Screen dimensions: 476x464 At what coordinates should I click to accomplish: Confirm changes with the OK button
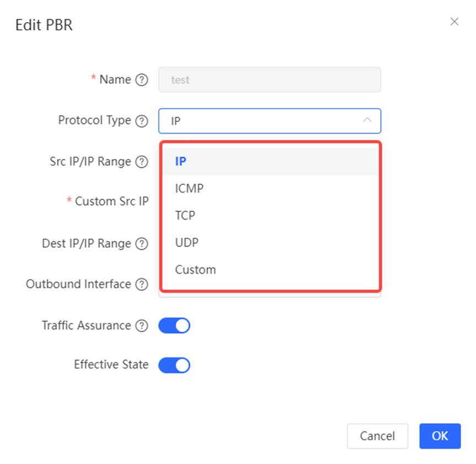tap(440, 436)
